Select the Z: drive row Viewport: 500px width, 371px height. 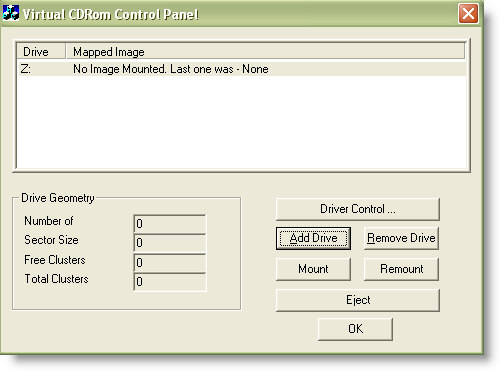(242, 69)
